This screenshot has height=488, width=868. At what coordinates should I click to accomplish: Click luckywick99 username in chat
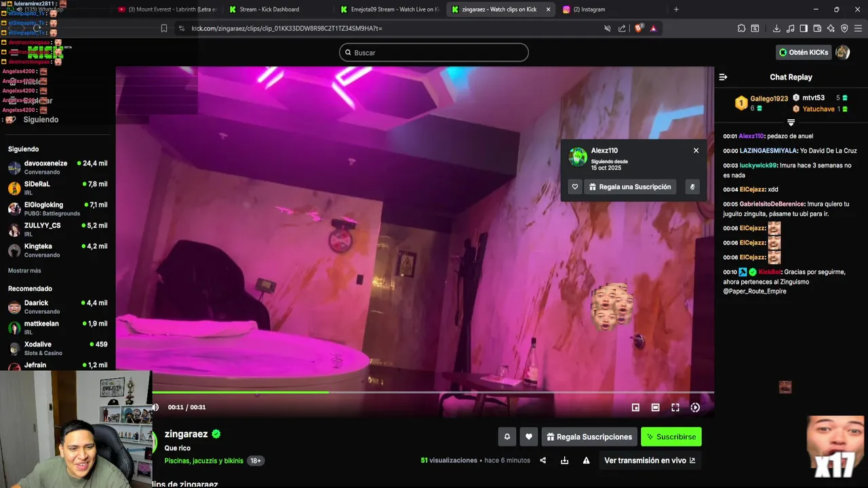pyautogui.click(x=758, y=165)
